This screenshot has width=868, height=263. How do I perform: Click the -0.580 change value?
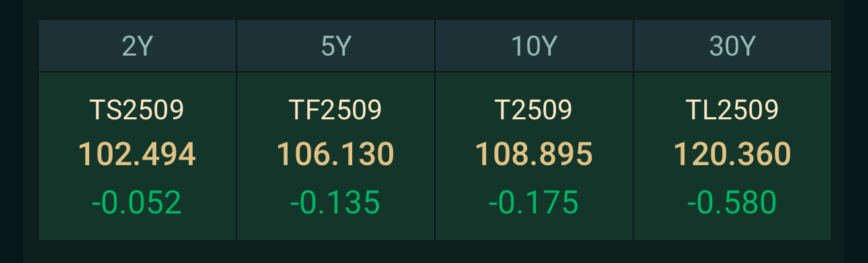coord(733,202)
